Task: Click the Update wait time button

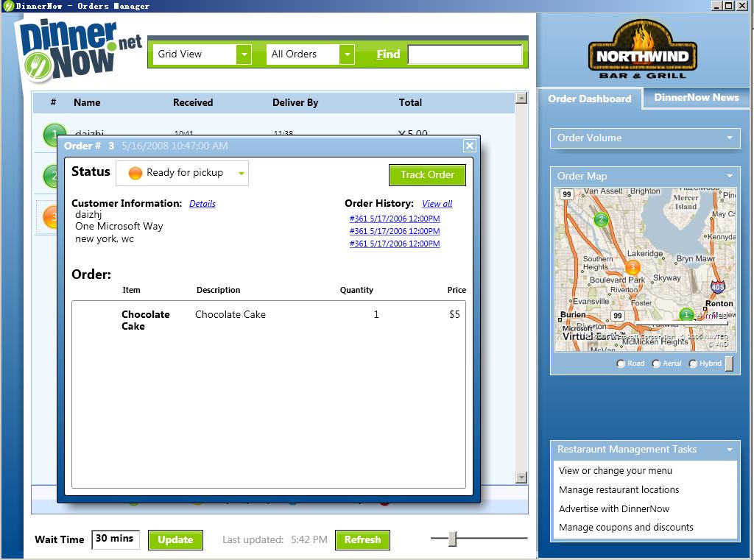Action: point(175,540)
